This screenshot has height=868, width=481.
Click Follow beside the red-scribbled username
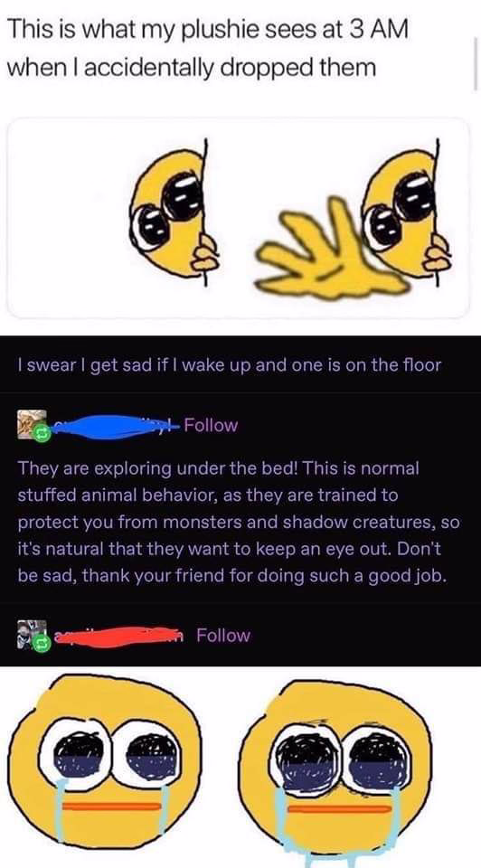pyautogui.click(x=223, y=635)
